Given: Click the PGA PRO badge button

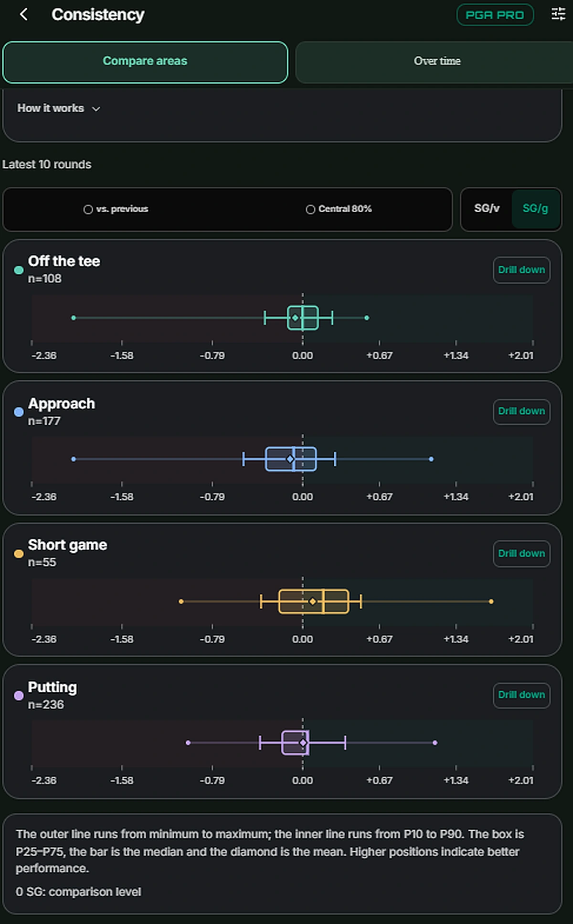Looking at the screenshot, I should [495, 15].
